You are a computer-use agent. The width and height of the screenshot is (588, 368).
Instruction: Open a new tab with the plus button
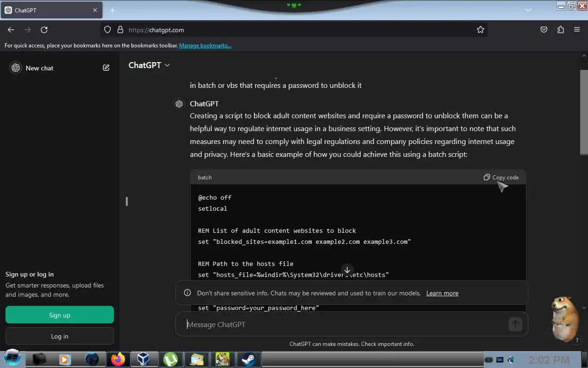point(113,10)
